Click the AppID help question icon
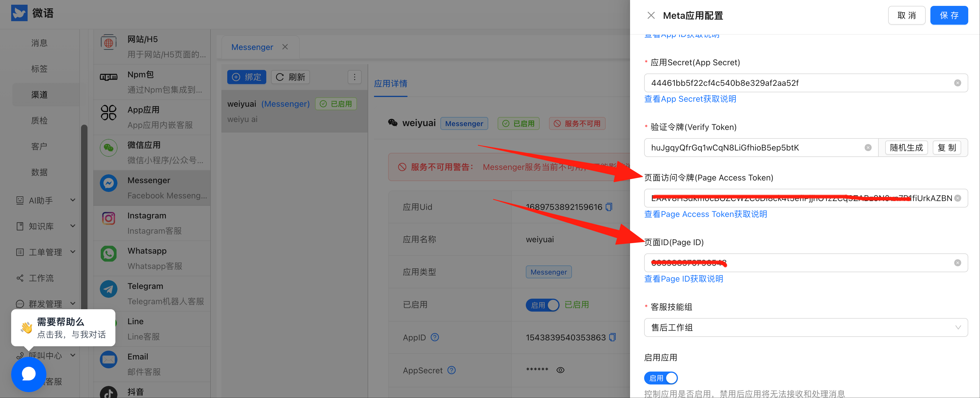Image resolution: width=980 pixels, height=398 pixels. click(x=435, y=337)
